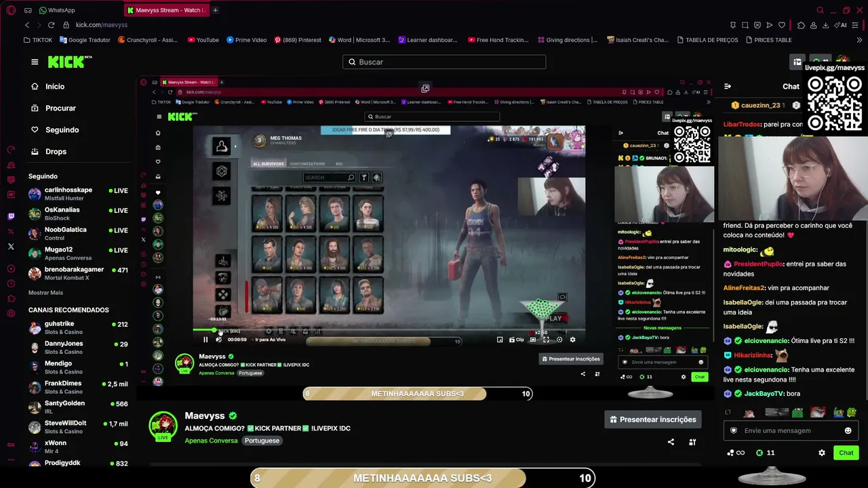Open the TABELA DE PREÇOS bookmark folder

[x=707, y=40]
